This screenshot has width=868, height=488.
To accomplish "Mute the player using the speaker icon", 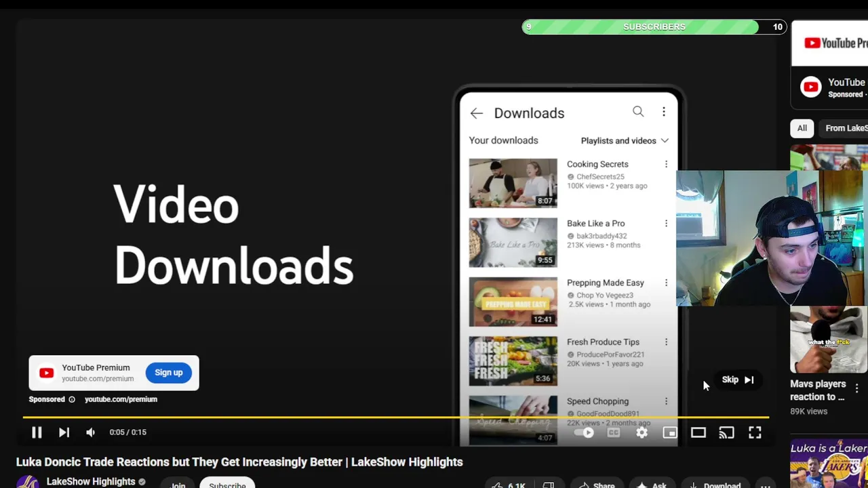I will coord(91,432).
